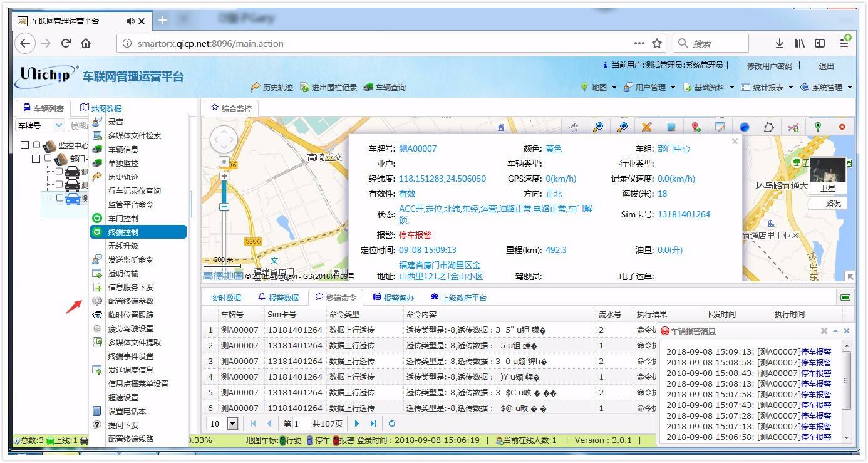The height and width of the screenshot is (463, 868).
Task: Select the polygon draw tool
Action: [x=769, y=127]
